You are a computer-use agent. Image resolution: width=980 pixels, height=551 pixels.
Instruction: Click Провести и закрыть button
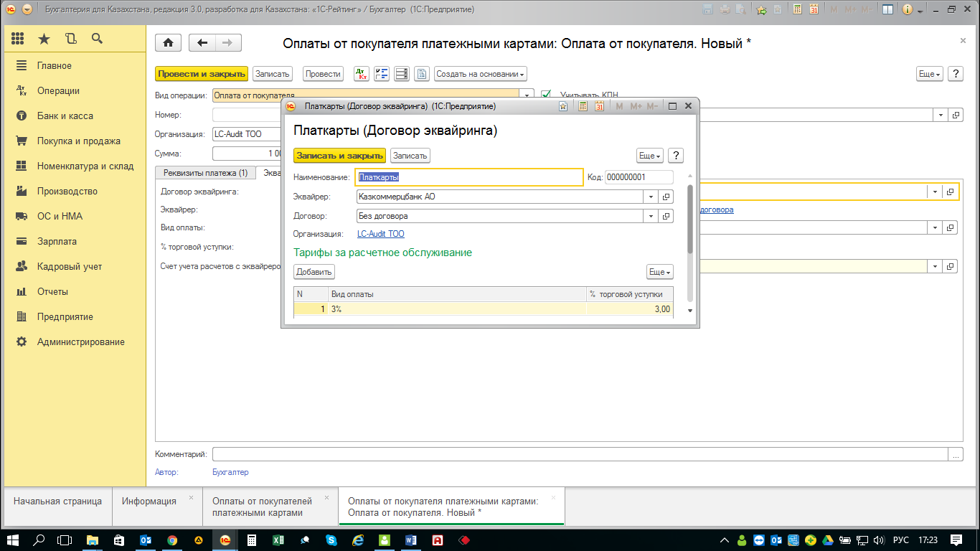pos(202,74)
